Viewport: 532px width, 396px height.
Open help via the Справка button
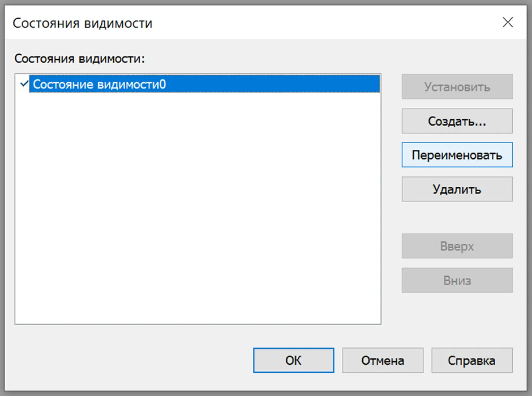point(471,360)
